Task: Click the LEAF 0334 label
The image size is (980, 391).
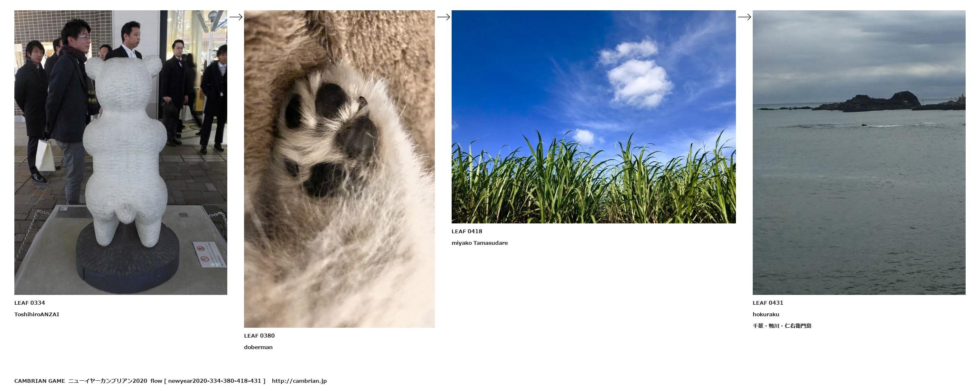Action: (x=30, y=303)
